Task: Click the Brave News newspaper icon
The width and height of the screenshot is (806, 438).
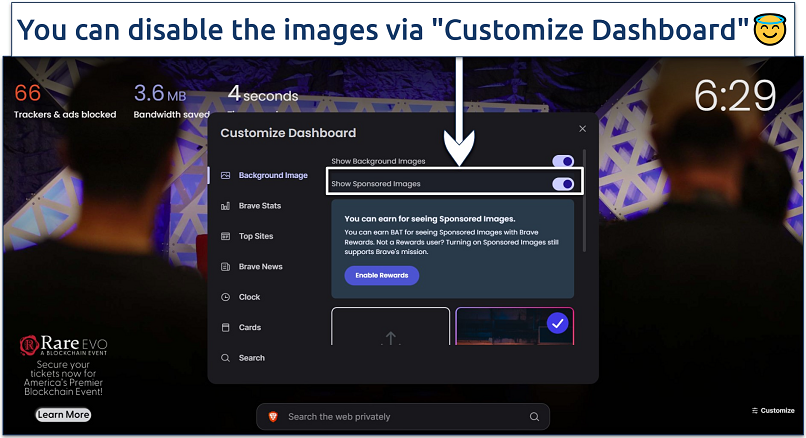Action: pos(226,267)
